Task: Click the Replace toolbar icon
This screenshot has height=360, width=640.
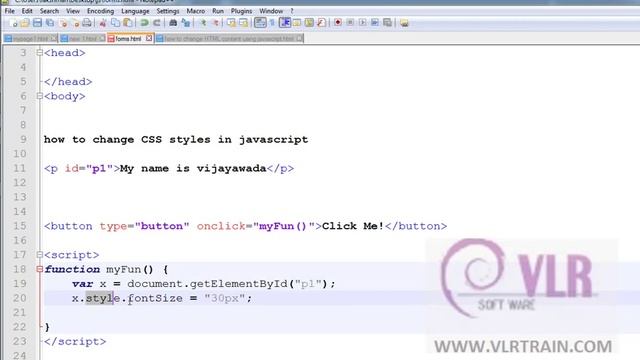Action: click(186, 23)
